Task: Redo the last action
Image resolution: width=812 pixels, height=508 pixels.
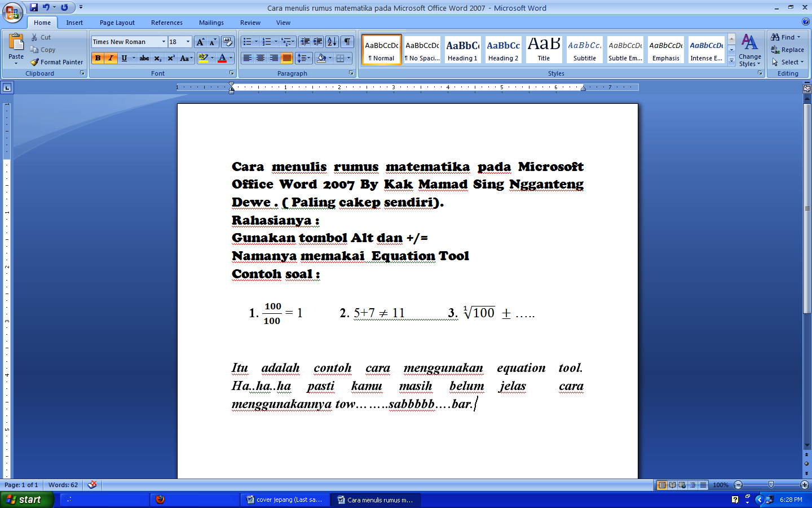Action: click(64, 7)
